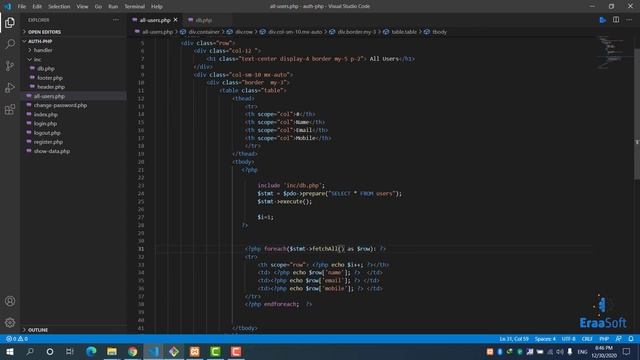Screen dimensions: 640x360
Task: Open Explorer Views and More Actions ellipsis
Action: (x=116, y=20)
